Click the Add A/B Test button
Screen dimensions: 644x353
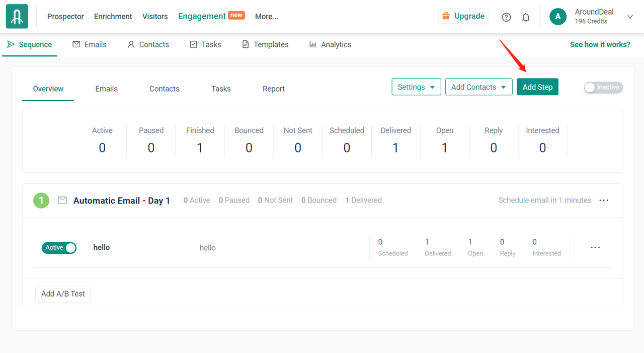tap(63, 294)
